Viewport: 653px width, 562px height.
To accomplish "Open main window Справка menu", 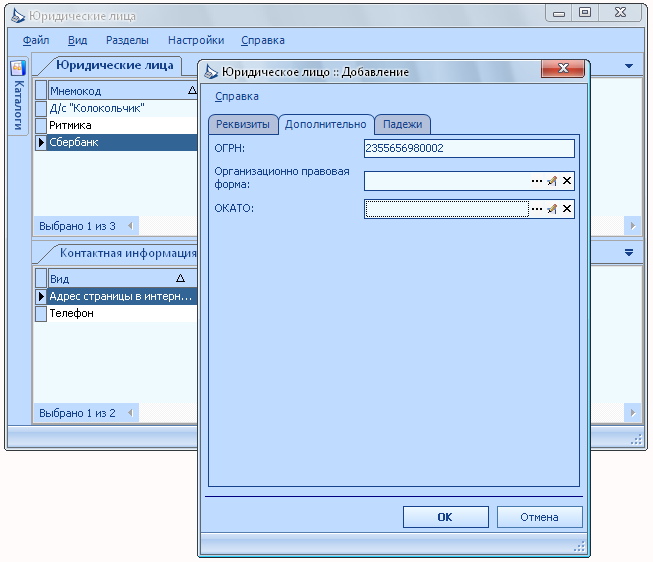I will coord(263,40).
